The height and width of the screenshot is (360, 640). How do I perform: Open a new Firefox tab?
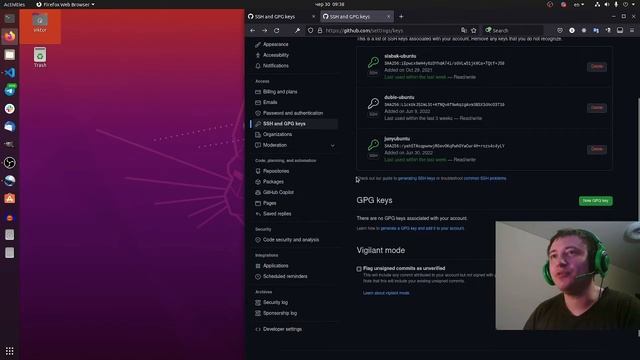401,17
